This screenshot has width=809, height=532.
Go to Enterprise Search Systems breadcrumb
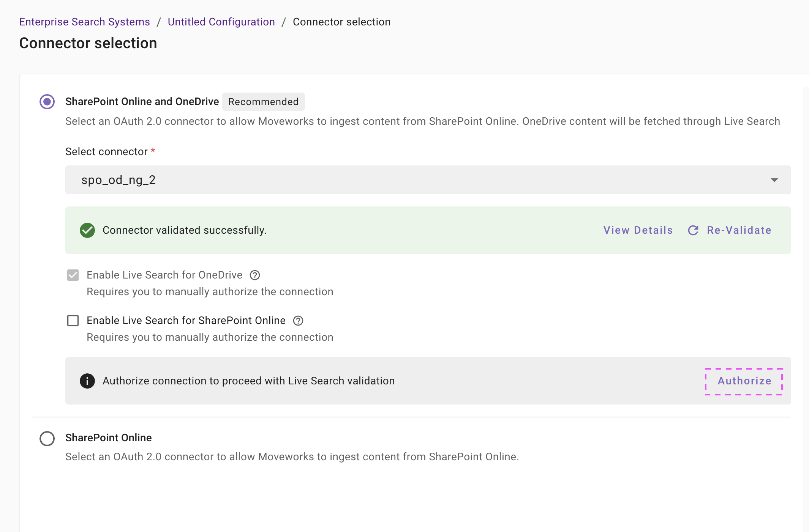[85, 22]
